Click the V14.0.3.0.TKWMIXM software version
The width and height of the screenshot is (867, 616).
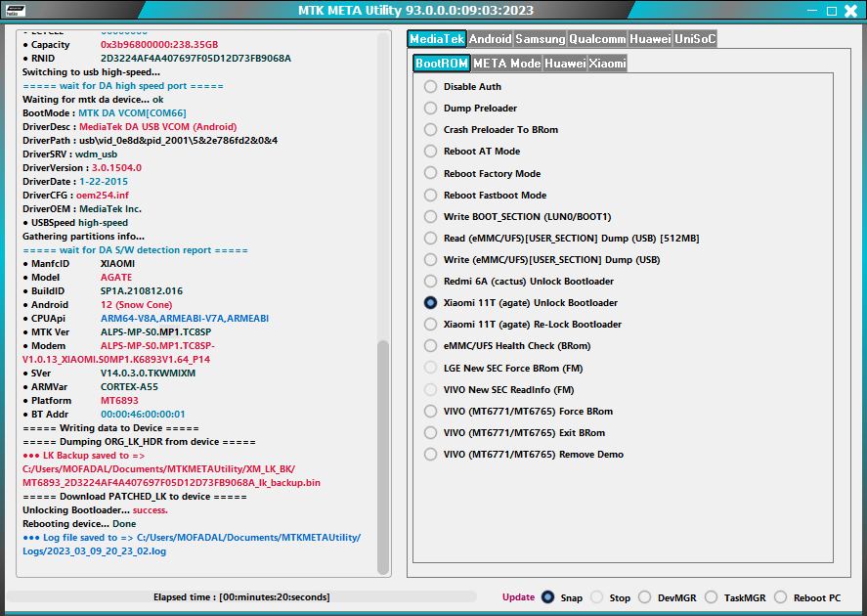[x=148, y=373]
